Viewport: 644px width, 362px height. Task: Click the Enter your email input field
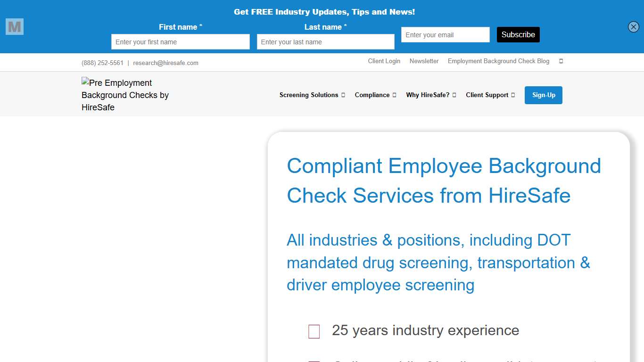pyautogui.click(x=445, y=34)
